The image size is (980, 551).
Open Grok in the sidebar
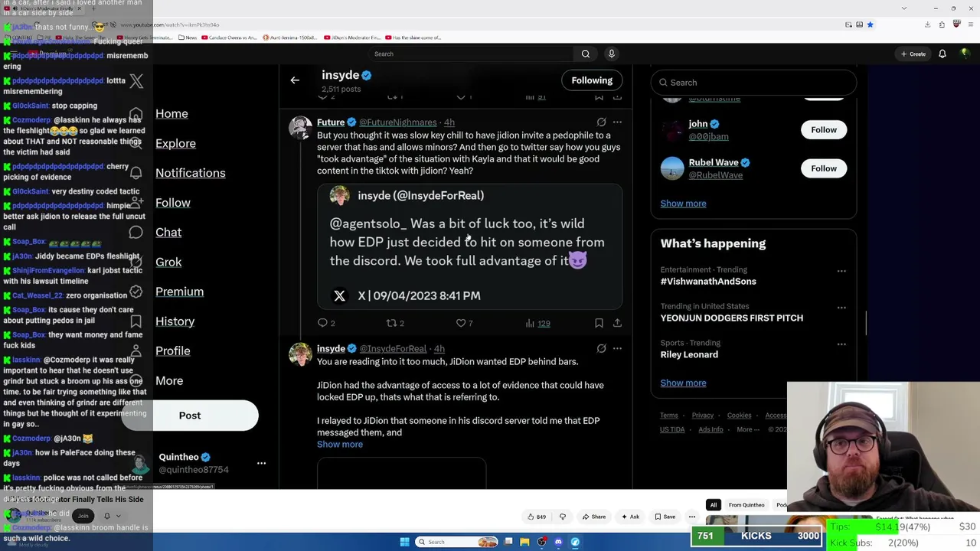tap(168, 262)
